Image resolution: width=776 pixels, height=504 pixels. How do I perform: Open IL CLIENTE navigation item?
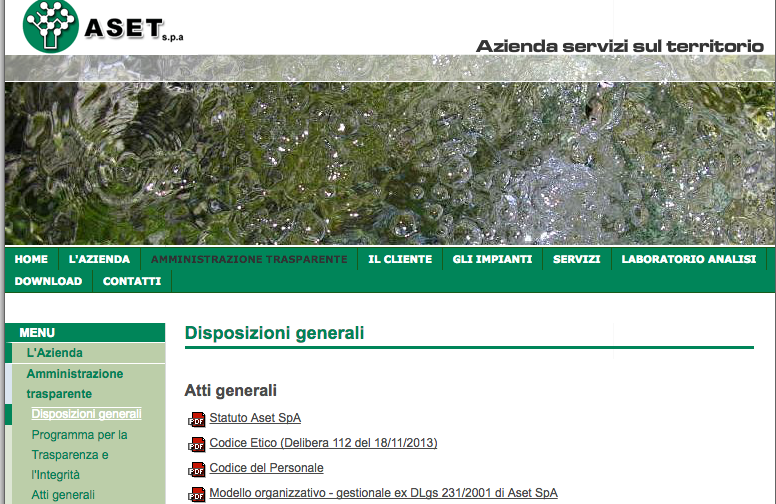(x=400, y=259)
